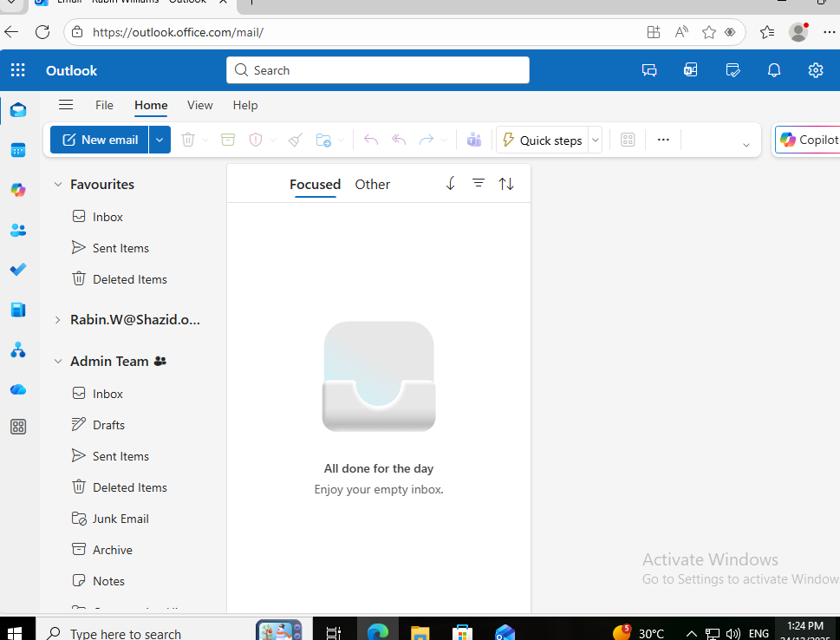Open the New email dropdown arrow

tap(160, 140)
